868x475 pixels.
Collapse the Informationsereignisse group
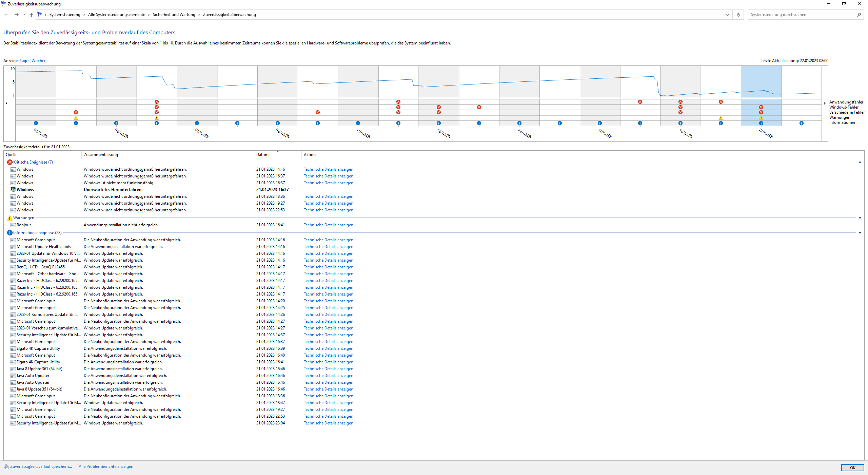pyautogui.click(x=860, y=233)
